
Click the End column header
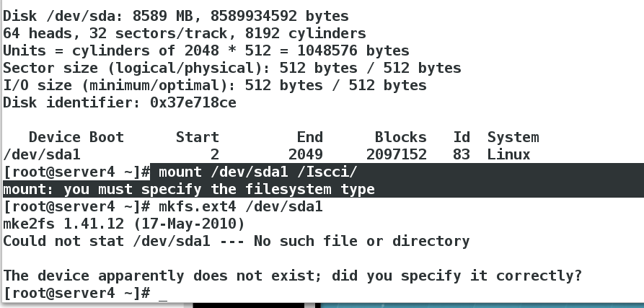click(x=310, y=137)
